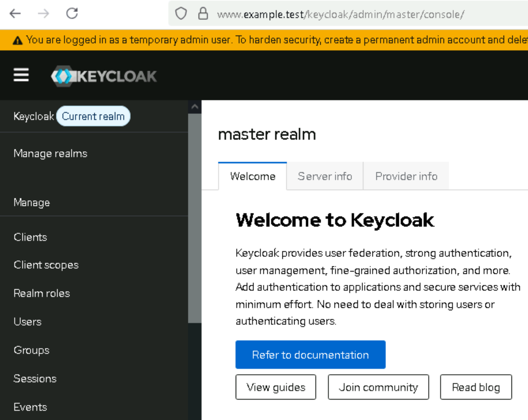Go back with the browser back arrow
Viewport: 528px width, 420px height.
pyautogui.click(x=15, y=14)
